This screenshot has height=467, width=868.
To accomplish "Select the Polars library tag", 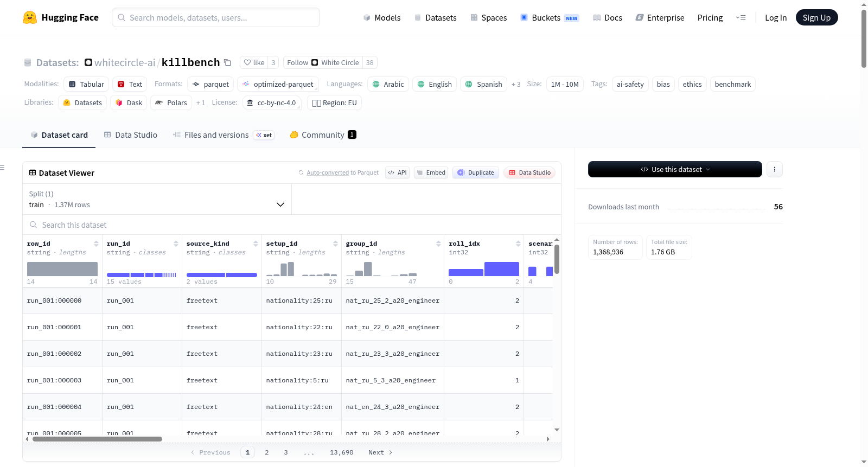I will coord(171,103).
